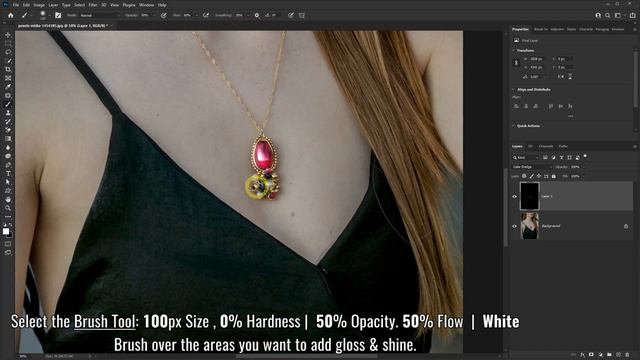Viewport: 640px width, 360px height.
Task: Select the Eraser tool
Action: (8, 130)
